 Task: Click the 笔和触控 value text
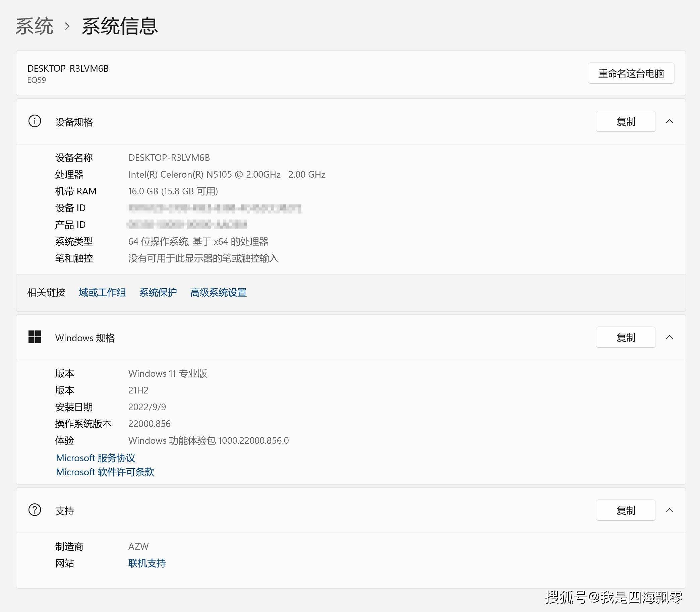[x=203, y=258]
